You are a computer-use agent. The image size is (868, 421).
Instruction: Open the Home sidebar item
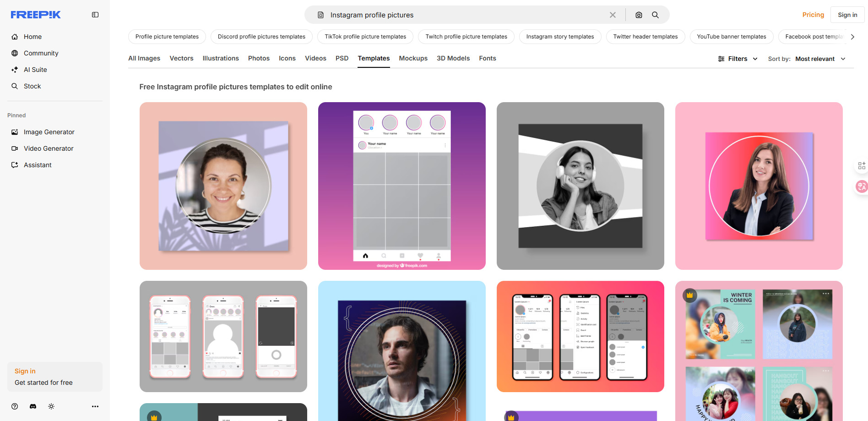tap(33, 37)
